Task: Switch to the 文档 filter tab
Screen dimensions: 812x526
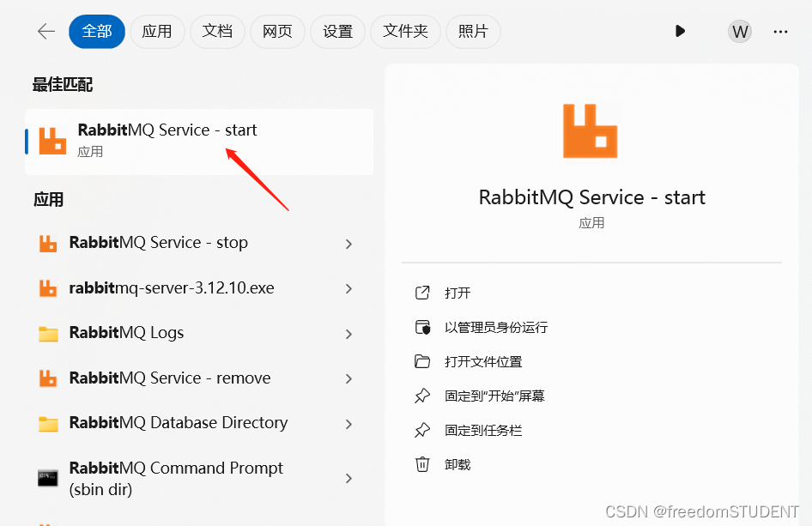Action: click(x=217, y=32)
